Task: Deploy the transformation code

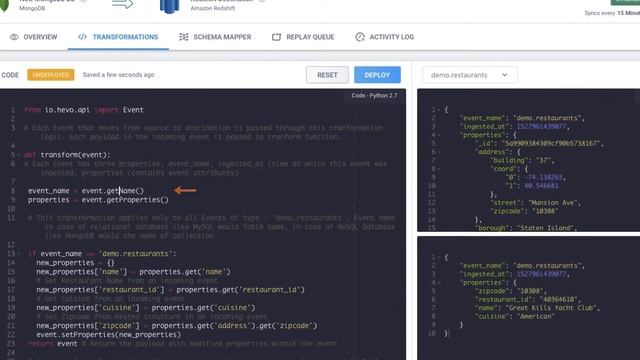Action: [377, 75]
